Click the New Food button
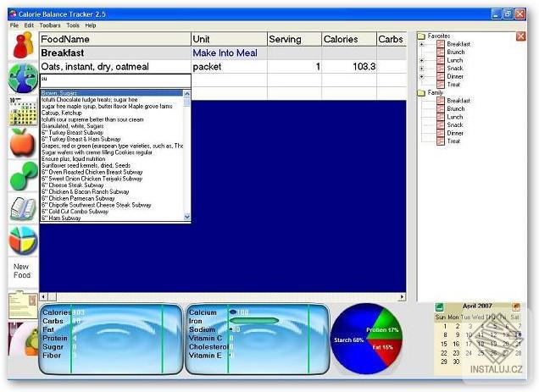This screenshot has height=392, width=539. pos(22,271)
